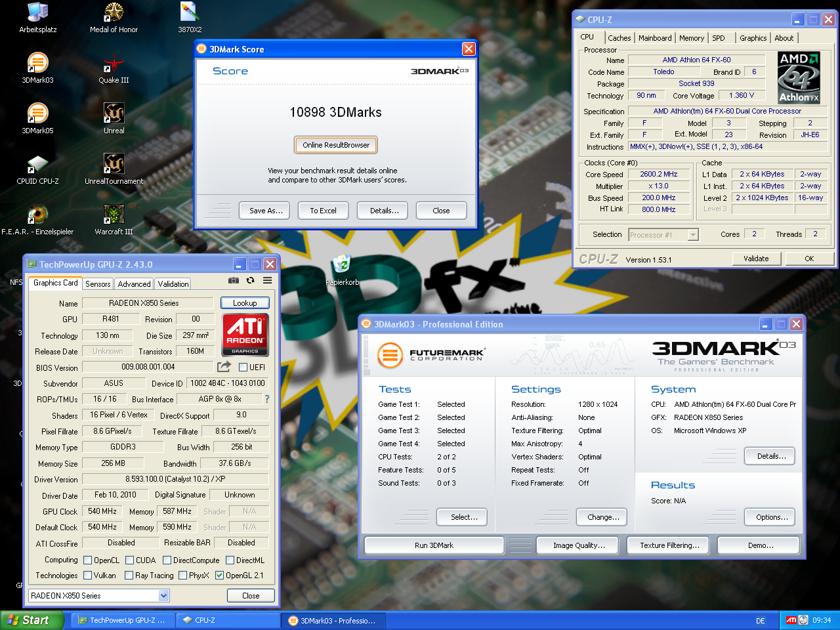This screenshot has height=630, width=840.
Task: Switch to TechPowerUp GPU-Z taskbar item
Action: coord(123,620)
